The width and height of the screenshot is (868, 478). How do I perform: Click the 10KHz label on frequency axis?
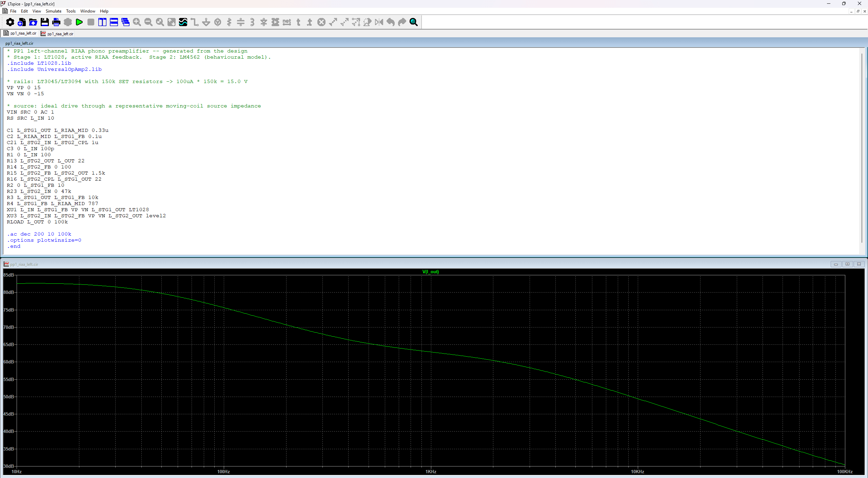point(637,472)
